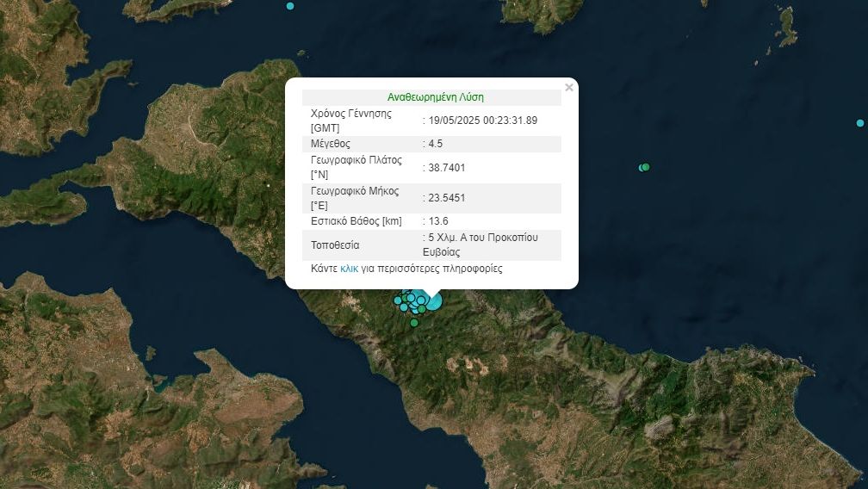Click the green marker at cluster's lower right
The height and width of the screenshot is (489, 868).
(422, 308)
